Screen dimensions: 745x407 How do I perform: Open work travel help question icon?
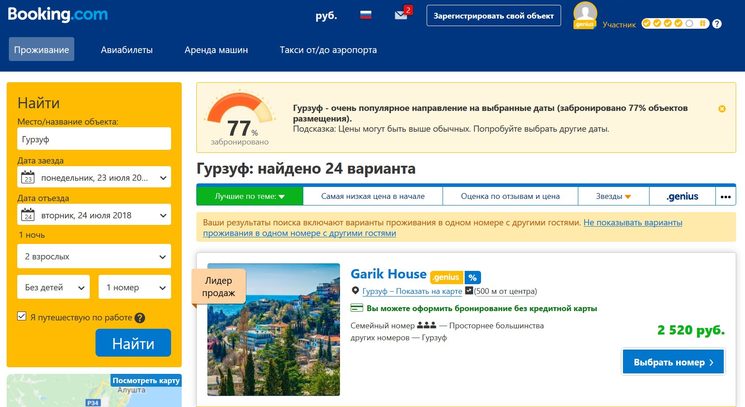[x=140, y=318]
